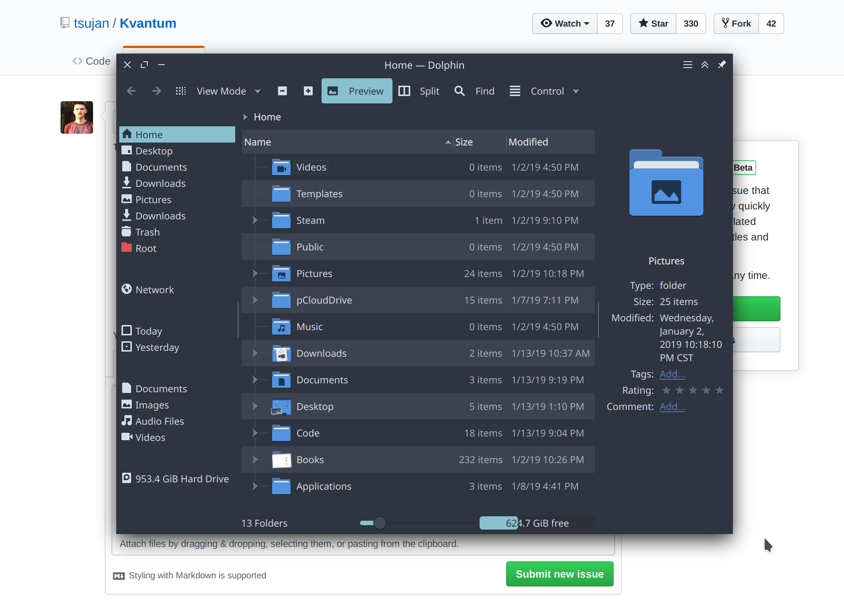The width and height of the screenshot is (844, 616).
Task: Adjust the icon size slider
Action: (380, 523)
